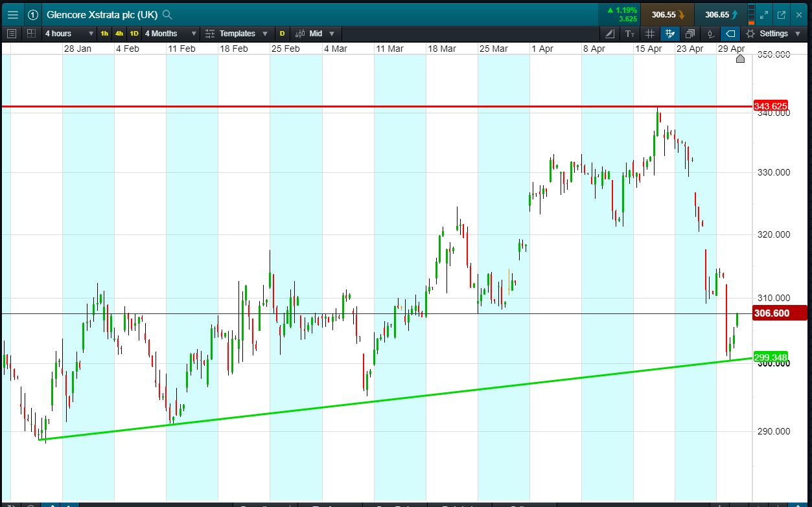Select the 4h interval shortcut
This screenshot has height=507, width=812.
(x=119, y=34)
